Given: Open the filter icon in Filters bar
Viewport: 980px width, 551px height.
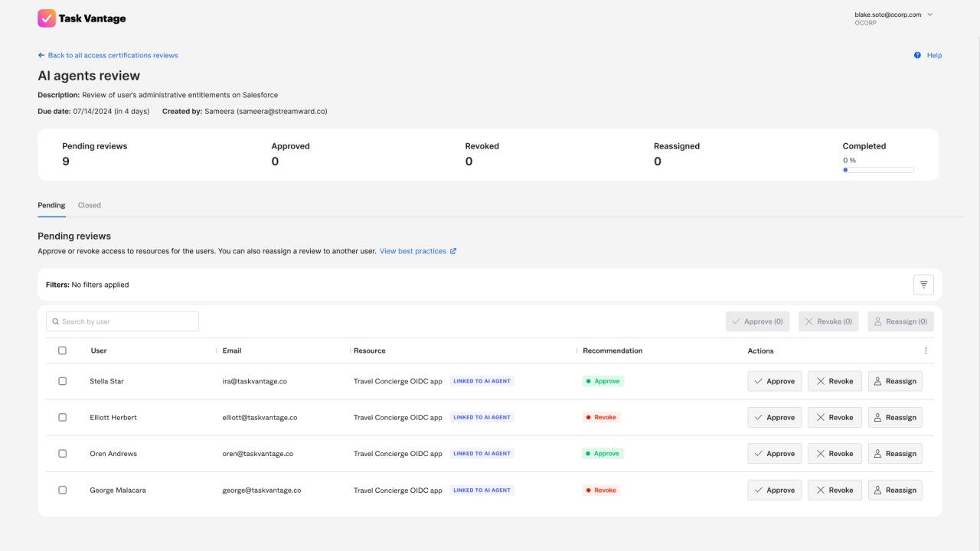Looking at the screenshot, I should pyautogui.click(x=923, y=284).
